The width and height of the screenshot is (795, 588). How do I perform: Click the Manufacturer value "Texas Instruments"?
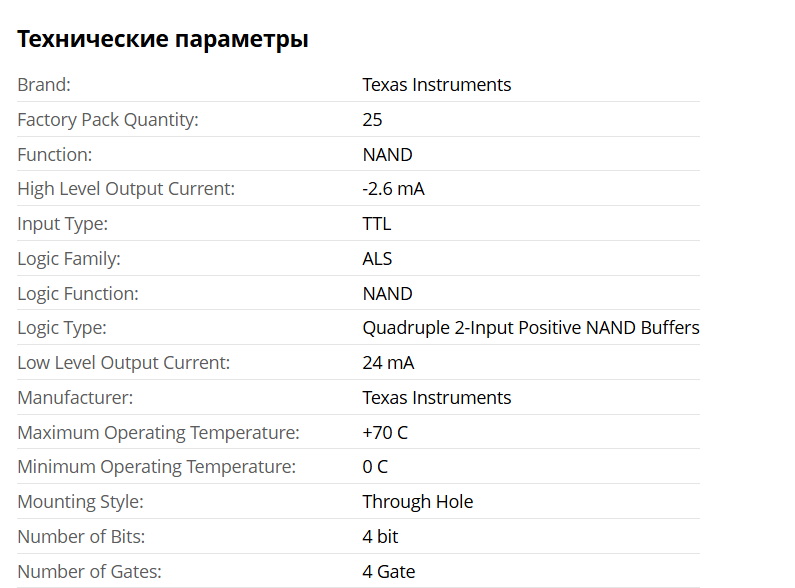pos(436,398)
